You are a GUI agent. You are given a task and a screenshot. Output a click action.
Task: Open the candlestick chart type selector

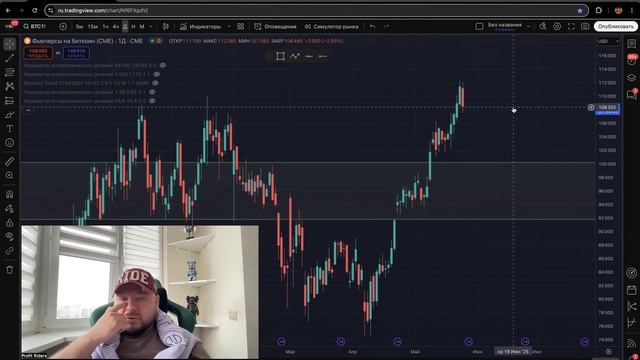click(166, 27)
